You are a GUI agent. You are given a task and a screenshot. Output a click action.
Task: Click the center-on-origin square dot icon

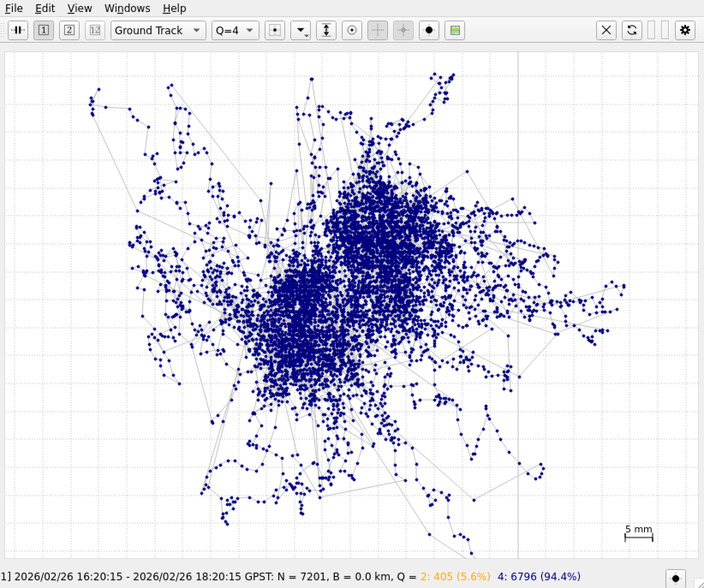[x=275, y=30]
